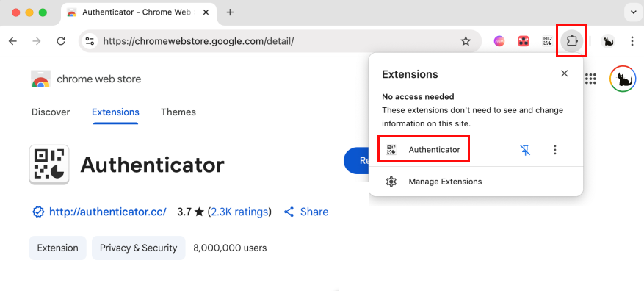Open more options for Authenticator extension
Viewport: 644px width, 291px height.
555,150
